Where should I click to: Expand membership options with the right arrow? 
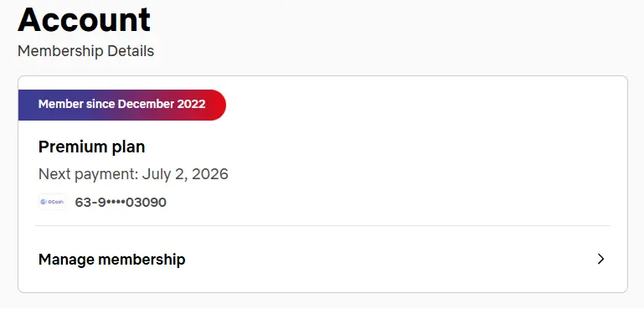(600, 259)
